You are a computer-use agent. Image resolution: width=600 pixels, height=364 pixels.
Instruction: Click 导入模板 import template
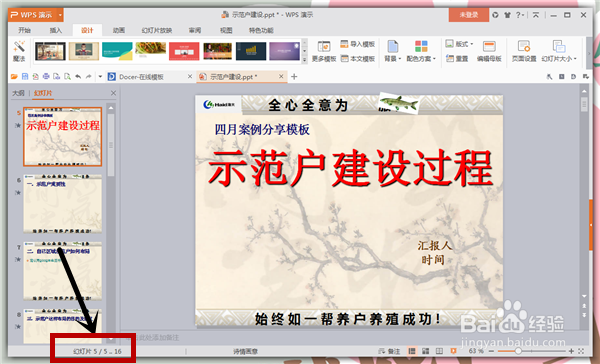pyautogui.click(x=357, y=44)
